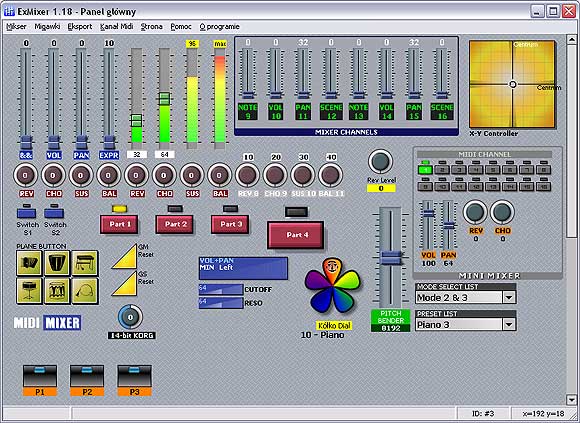Viewport: 580px width, 423px height.
Task: Open the Mode Select List dropdown
Action: (509, 297)
